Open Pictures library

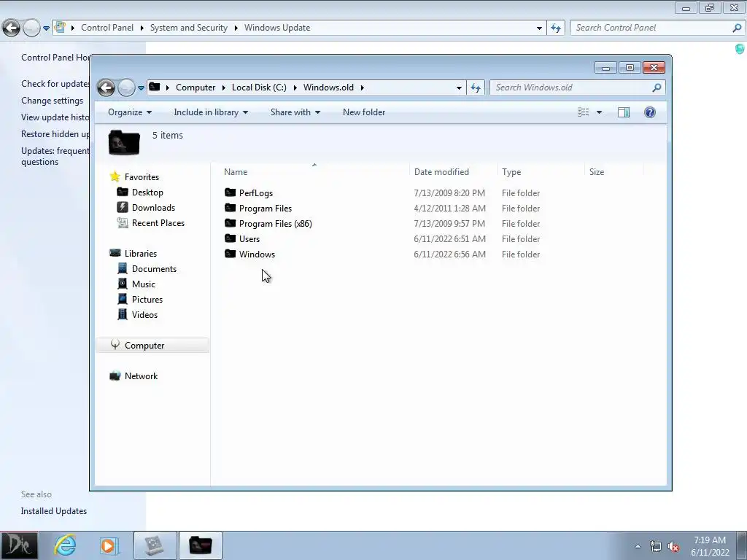pyautogui.click(x=147, y=300)
